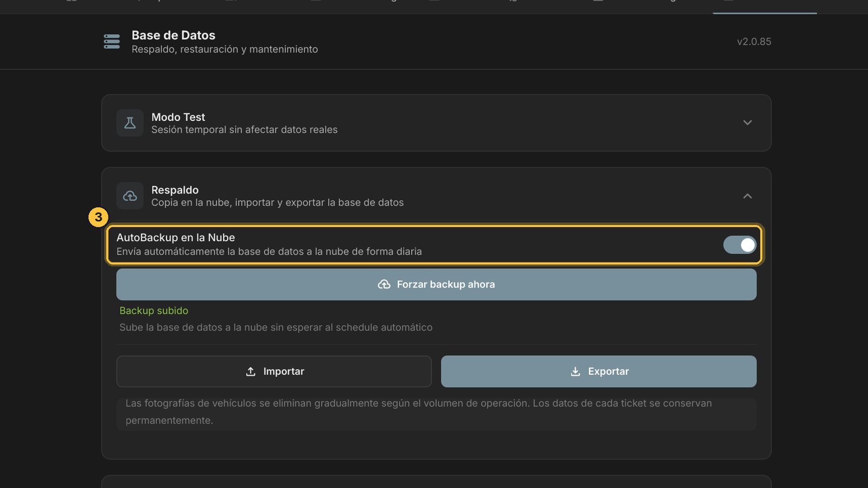868x488 pixels.
Task: Click the flask icon for Modo Test
Action: (x=130, y=123)
